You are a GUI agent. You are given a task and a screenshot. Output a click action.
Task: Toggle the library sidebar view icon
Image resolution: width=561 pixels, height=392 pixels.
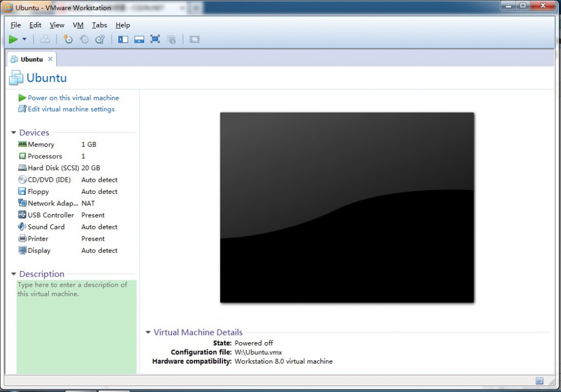[x=123, y=39]
